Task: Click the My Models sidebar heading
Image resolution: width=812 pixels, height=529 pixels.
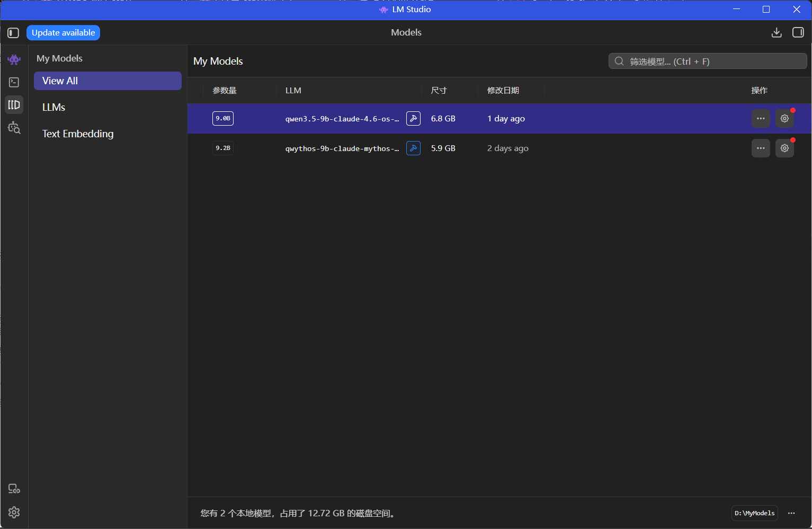Action: pyautogui.click(x=59, y=58)
